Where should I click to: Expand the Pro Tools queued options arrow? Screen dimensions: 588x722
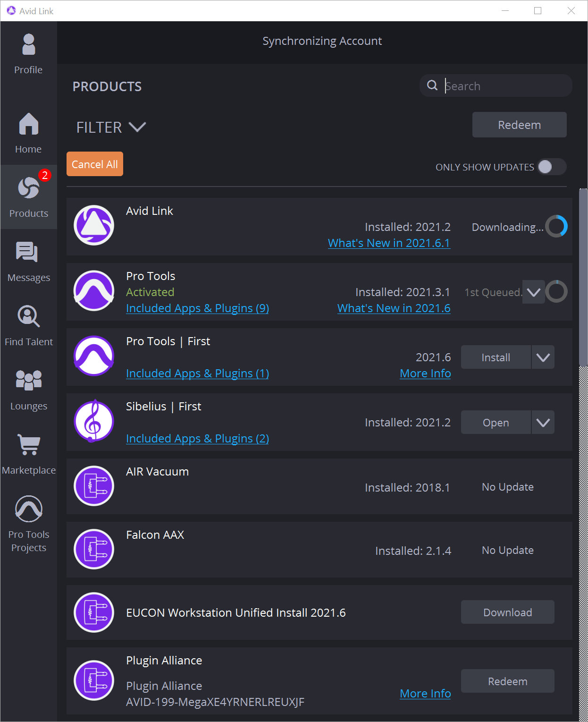point(534,292)
